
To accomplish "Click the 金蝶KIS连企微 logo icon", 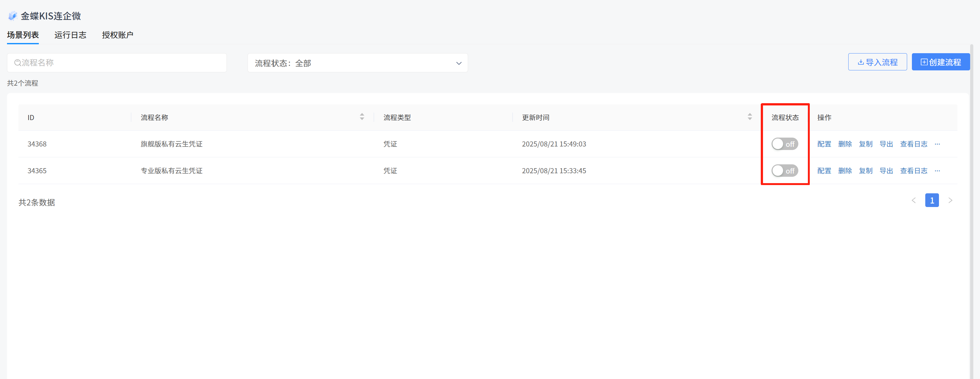I will point(12,16).
